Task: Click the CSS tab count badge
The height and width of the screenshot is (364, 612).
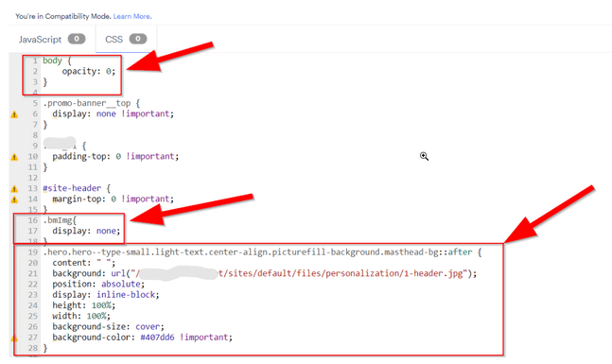Action: (138, 39)
